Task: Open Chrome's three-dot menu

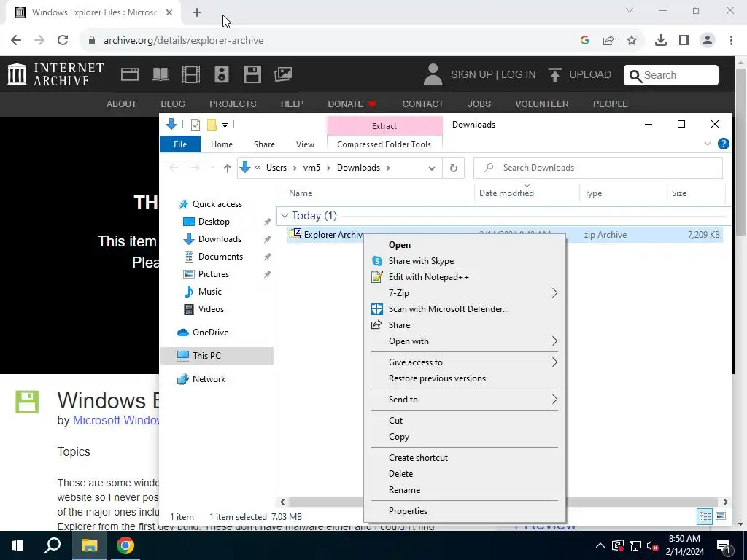Action: pyautogui.click(x=731, y=41)
